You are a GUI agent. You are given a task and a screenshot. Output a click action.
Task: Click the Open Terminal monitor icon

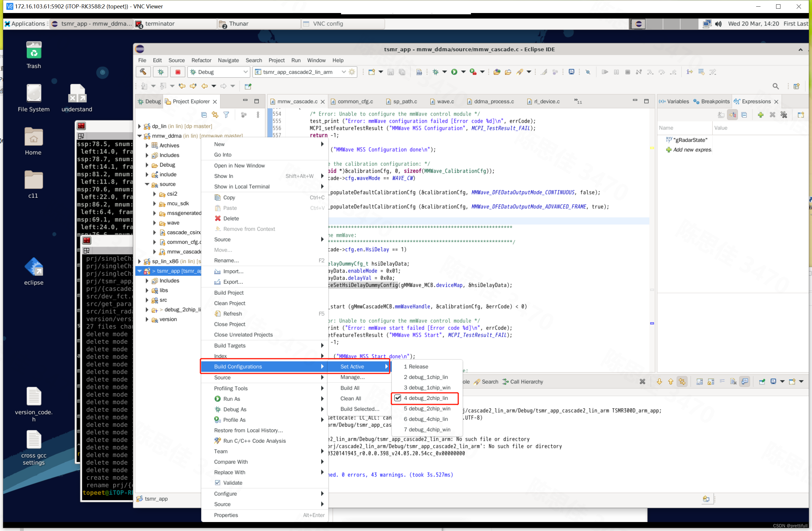point(572,72)
